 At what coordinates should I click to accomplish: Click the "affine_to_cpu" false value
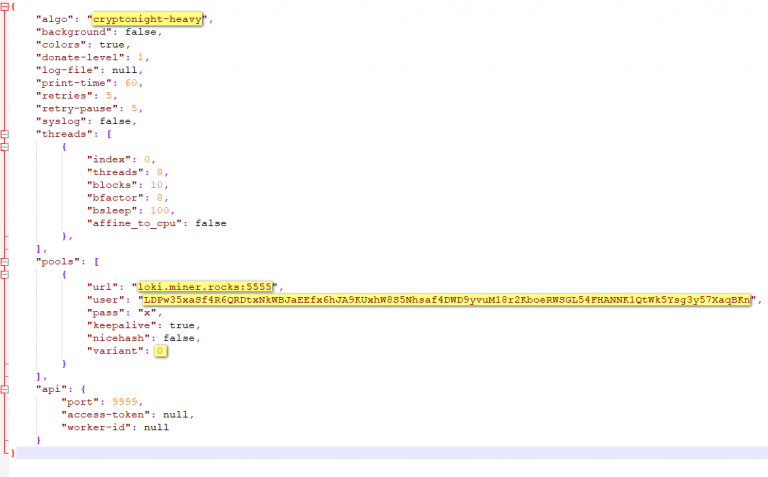tap(210, 223)
